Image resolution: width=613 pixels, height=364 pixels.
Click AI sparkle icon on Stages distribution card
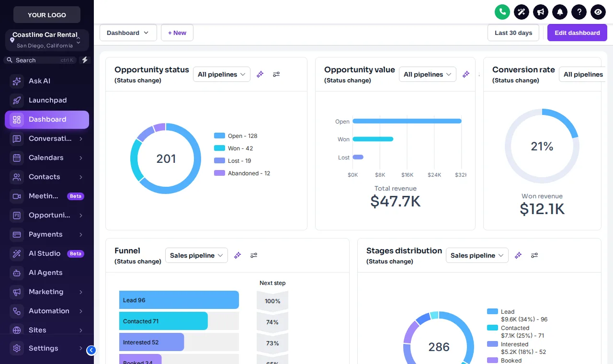tap(518, 255)
